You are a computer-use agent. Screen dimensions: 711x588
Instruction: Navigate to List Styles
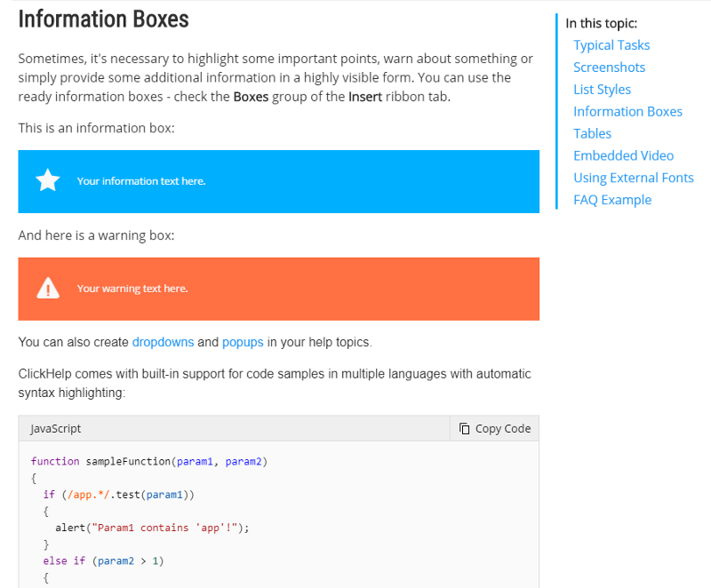pyautogui.click(x=602, y=90)
